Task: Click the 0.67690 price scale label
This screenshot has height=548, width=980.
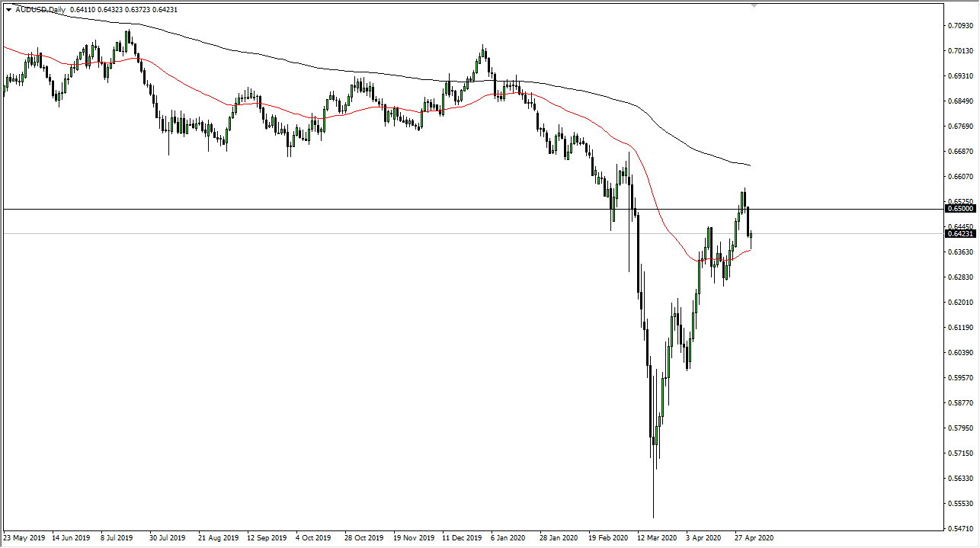Action: (960, 127)
